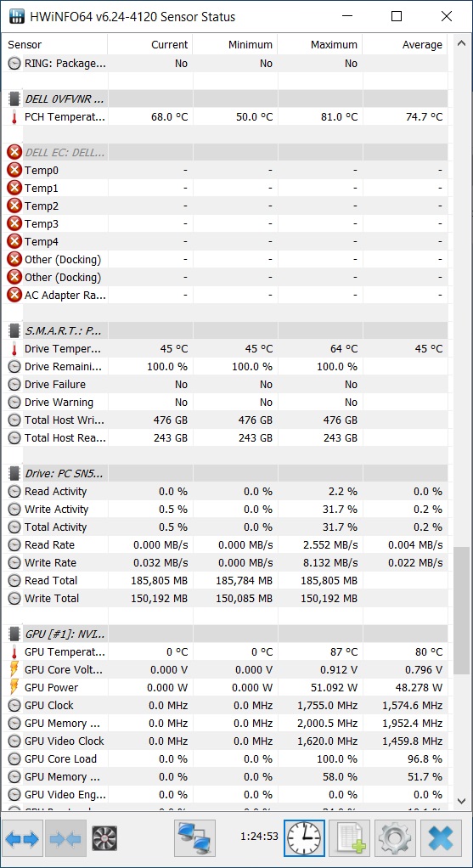Close sensors with the blue X button

click(x=441, y=838)
